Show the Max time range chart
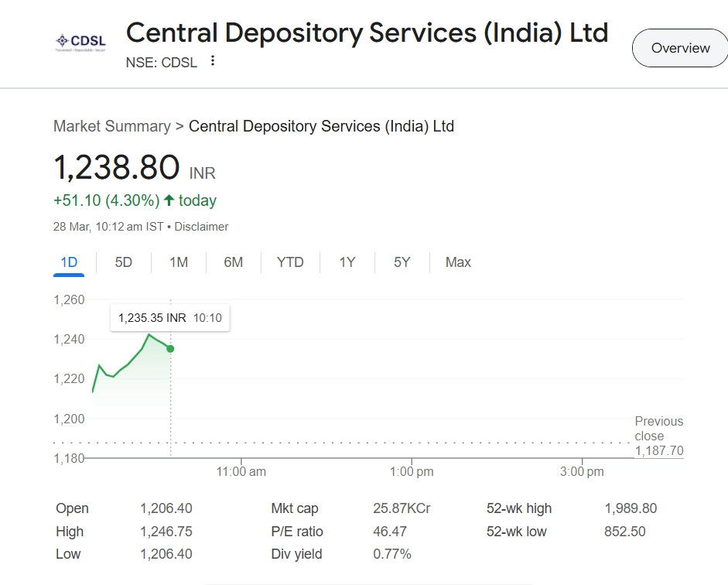 458,262
